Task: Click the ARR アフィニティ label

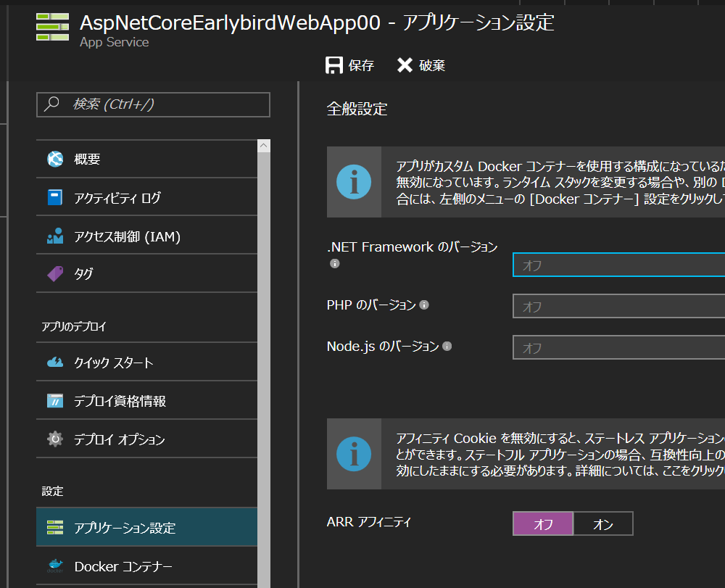Action: pyautogui.click(x=368, y=522)
